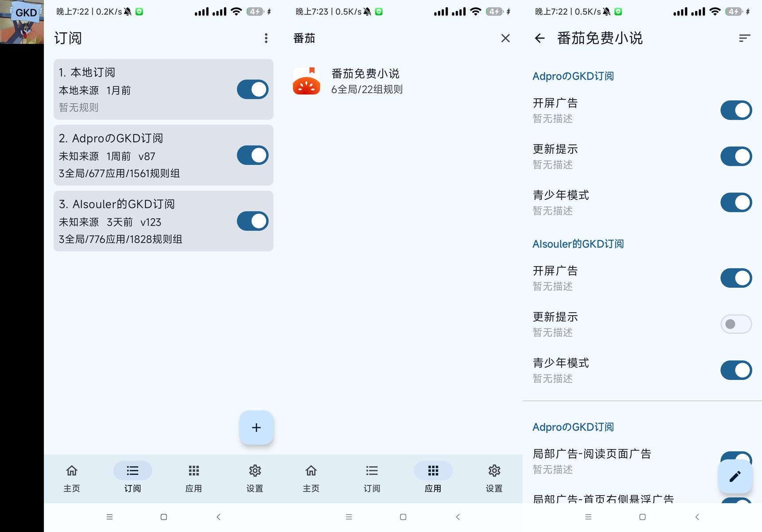762x532 pixels.
Task: Tap the AIsouler的GKD订阅 section header
Action: point(578,244)
